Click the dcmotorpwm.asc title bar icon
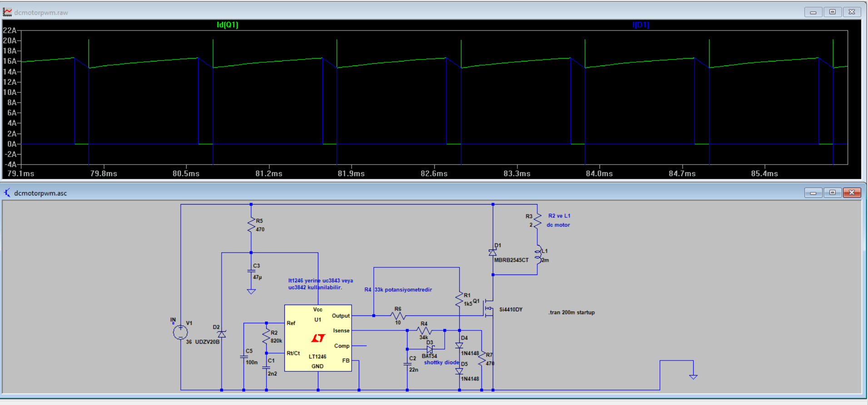Image resolution: width=868 pixels, height=405 pixels. [7, 193]
